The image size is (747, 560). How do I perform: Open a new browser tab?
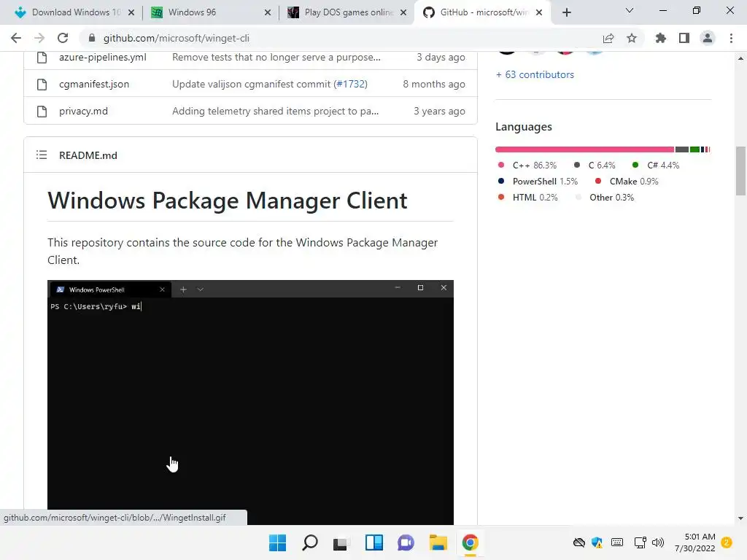point(566,12)
